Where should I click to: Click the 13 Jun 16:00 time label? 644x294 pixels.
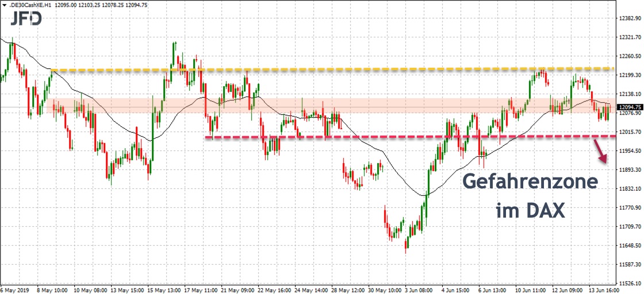pyautogui.click(x=605, y=289)
